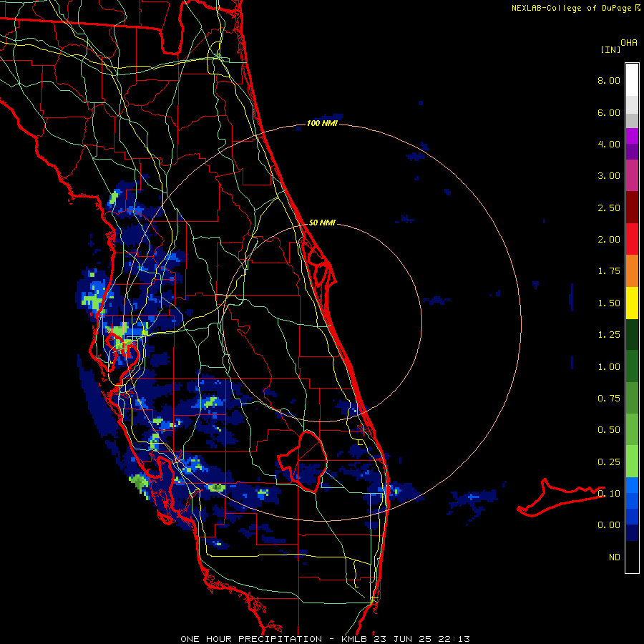644x644 pixels.
Task: Pick the dark red swatch beside 2.50
Action: click(632, 208)
